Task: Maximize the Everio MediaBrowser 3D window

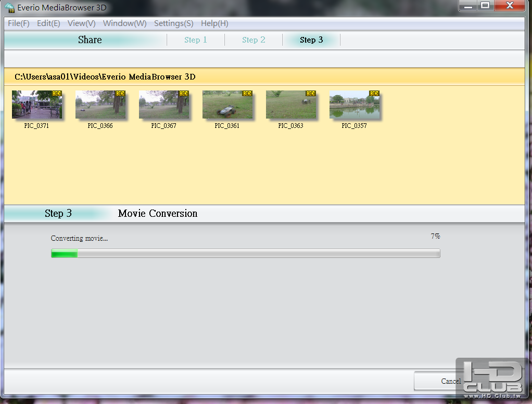Action: [485, 6]
